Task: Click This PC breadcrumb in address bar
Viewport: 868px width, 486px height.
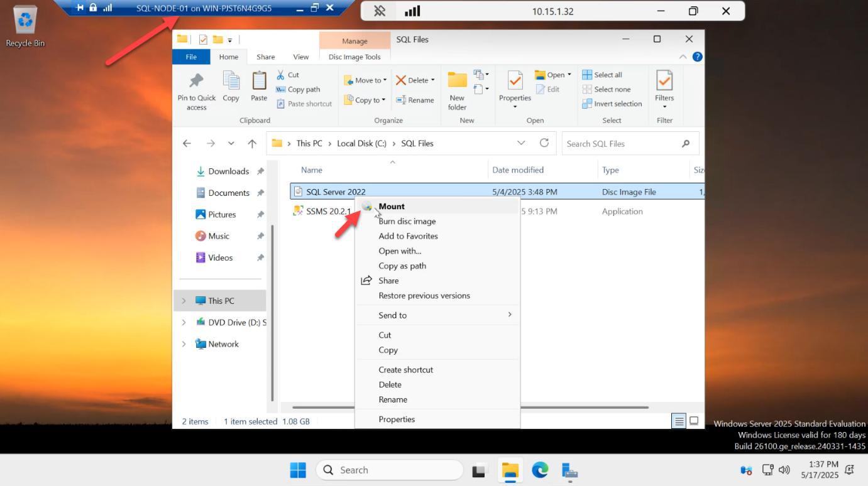Action: [x=309, y=143]
